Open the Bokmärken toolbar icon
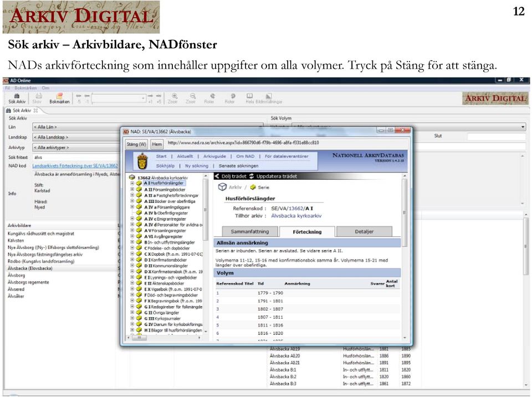This screenshot has height=397, width=532. pos(59,99)
